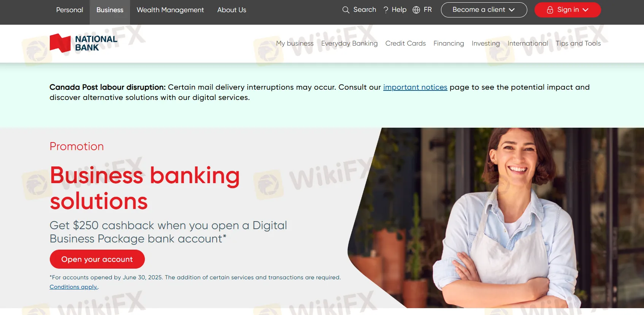Go to About Us
The image size is (644, 315).
(232, 10)
